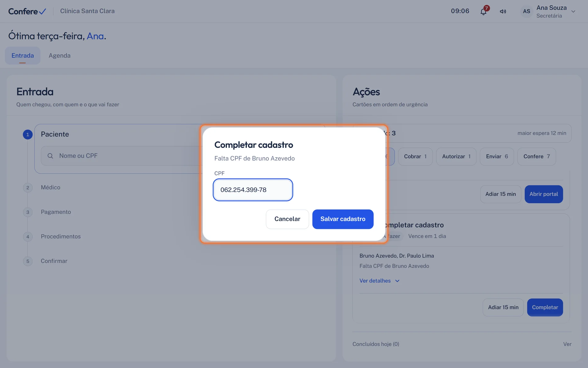Select step 2 circle for Médico
Screen dimensions: 588x368
click(28, 187)
